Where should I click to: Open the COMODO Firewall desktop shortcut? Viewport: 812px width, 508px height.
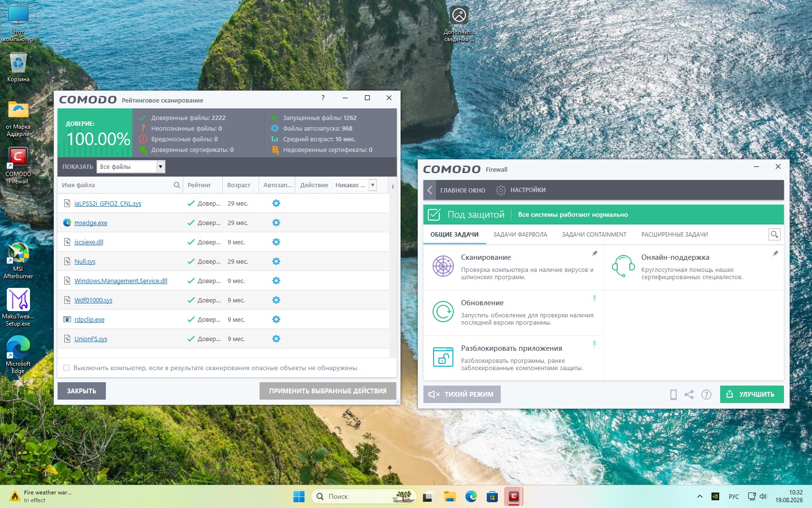tap(18, 166)
